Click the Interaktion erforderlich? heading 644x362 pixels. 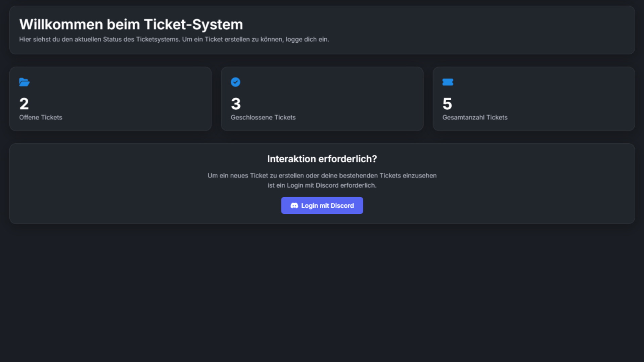(x=322, y=159)
